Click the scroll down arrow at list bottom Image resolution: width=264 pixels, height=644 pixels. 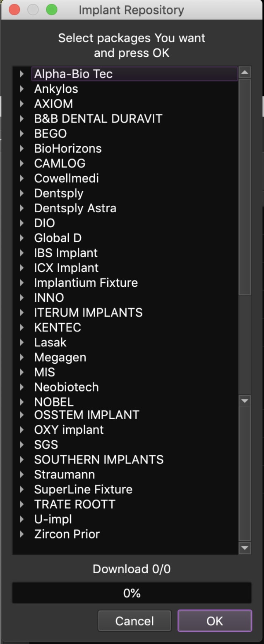(245, 548)
